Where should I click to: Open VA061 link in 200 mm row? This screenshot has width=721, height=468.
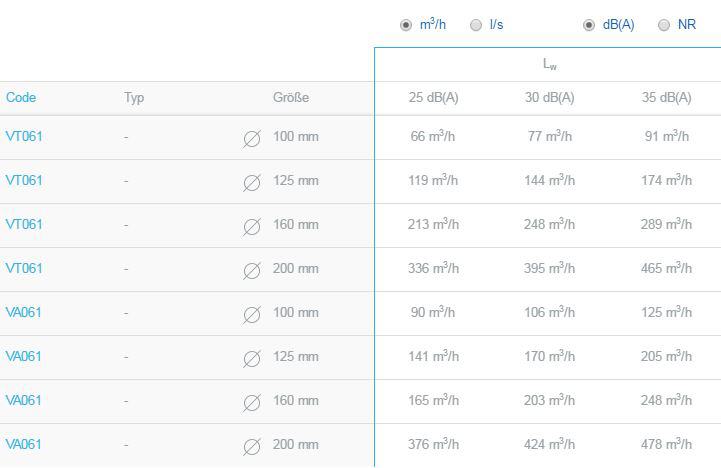pos(23,445)
